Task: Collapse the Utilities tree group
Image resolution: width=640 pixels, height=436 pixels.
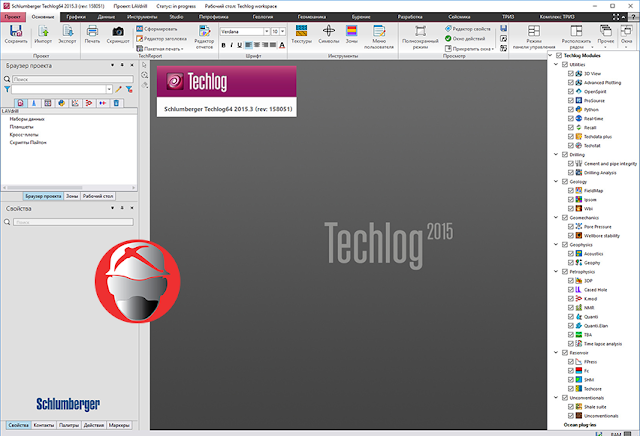Action: pos(556,65)
